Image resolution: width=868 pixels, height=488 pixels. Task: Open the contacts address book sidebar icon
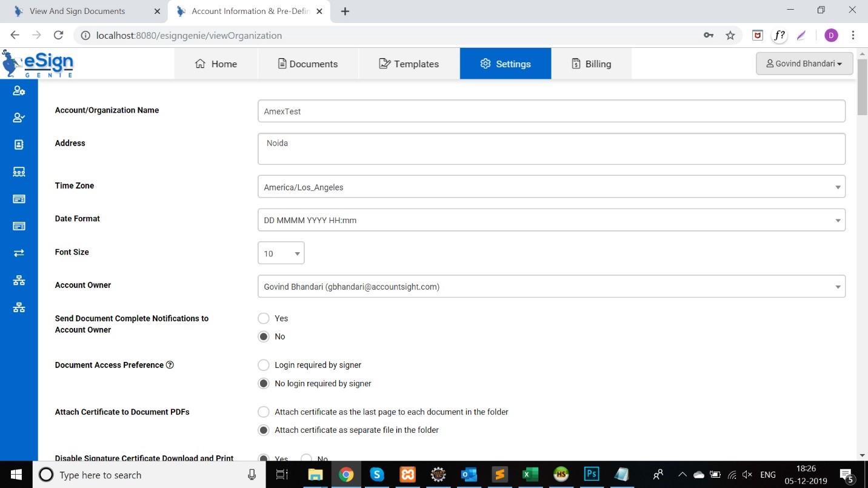[x=19, y=144]
